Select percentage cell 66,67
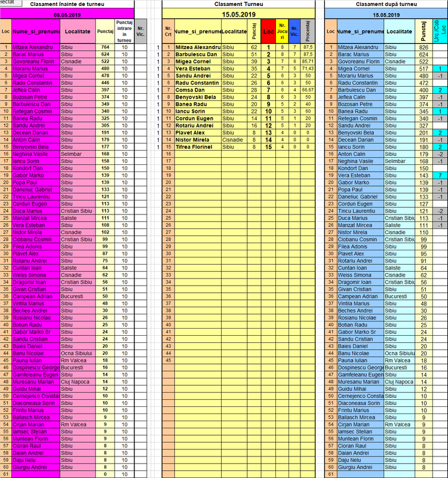This screenshot has width=448, height=478. (x=308, y=90)
